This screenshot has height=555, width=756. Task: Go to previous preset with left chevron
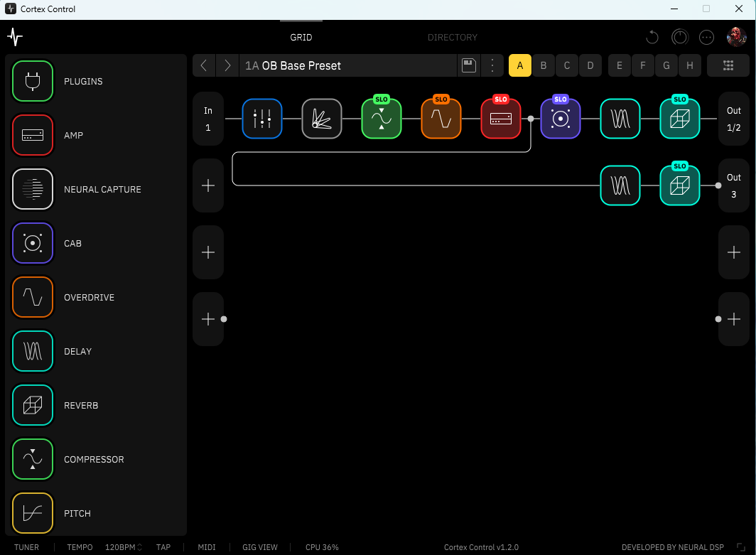coord(204,65)
